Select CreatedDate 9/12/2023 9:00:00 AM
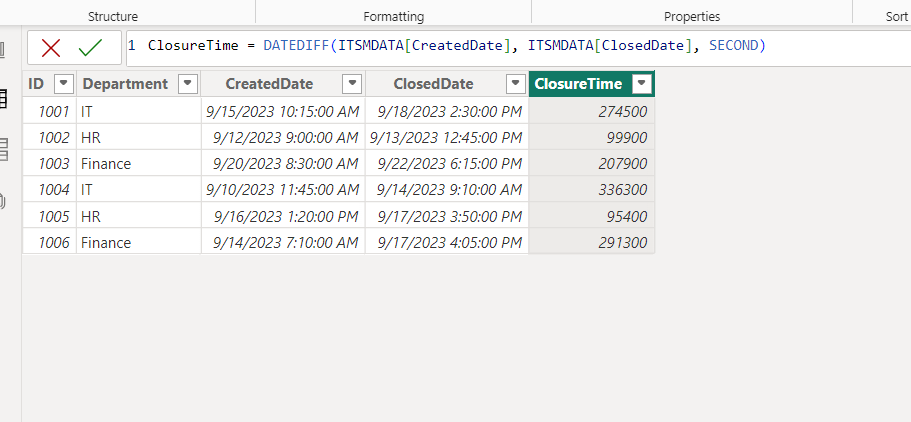This screenshot has height=422, width=911. [283, 137]
